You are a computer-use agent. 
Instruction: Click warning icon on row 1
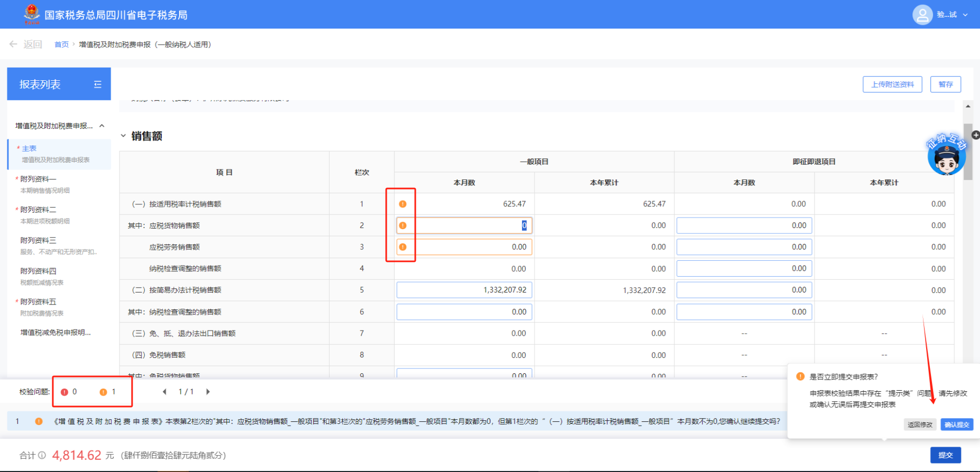(403, 204)
